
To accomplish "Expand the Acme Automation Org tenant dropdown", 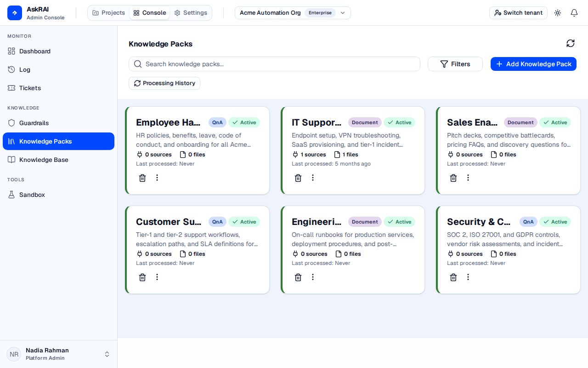I will click(x=293, y=13).
